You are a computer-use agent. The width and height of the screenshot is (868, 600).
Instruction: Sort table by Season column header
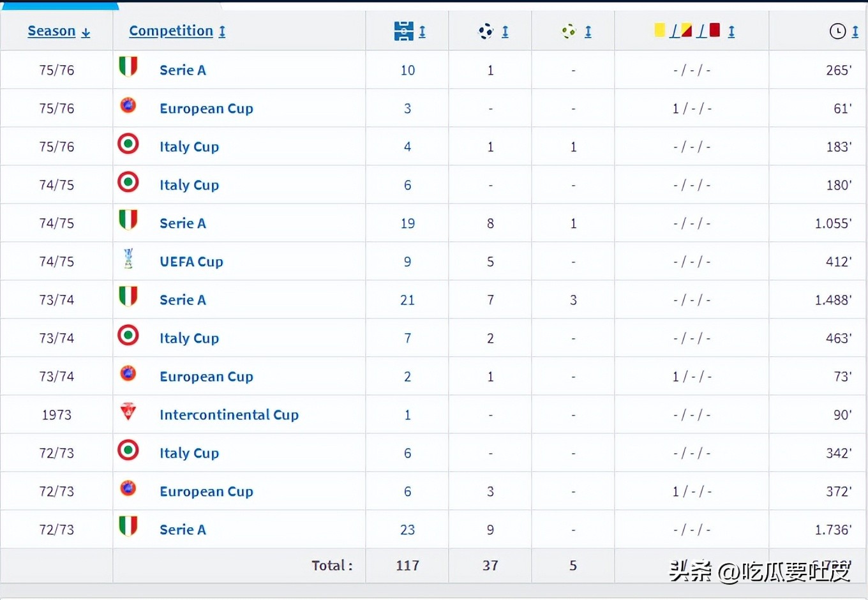[52, 31]
